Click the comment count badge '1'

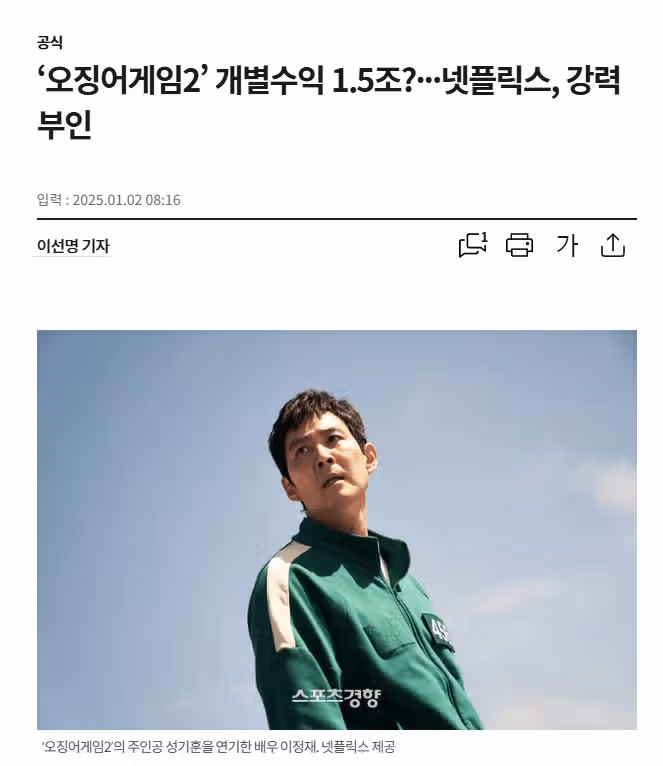pyautogui.click(x=484, y=237)
